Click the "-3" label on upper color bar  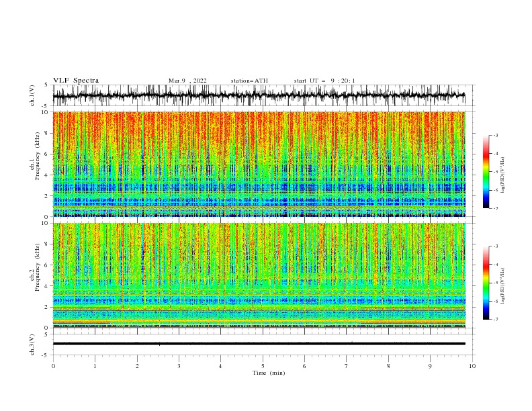pos(496,135)
